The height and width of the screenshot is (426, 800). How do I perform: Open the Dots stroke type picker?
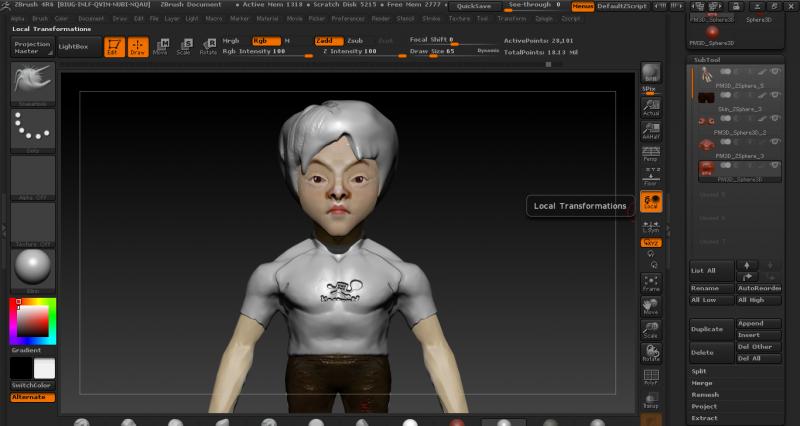[33, 131]
